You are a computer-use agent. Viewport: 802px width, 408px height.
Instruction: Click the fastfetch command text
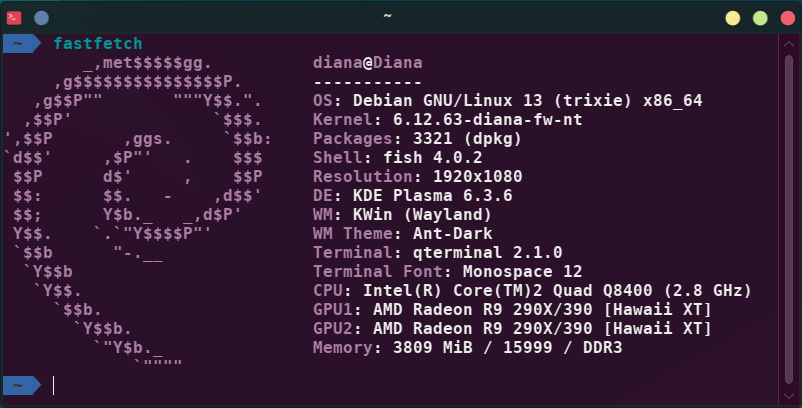98,43
